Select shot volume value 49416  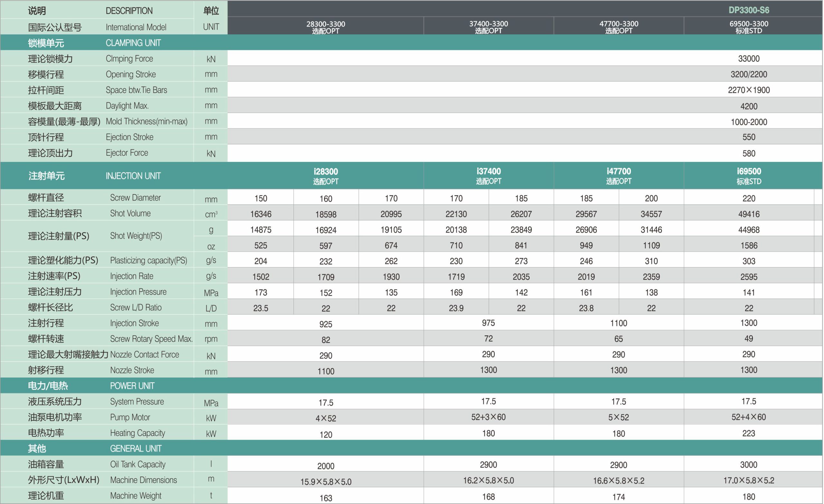point(749,214)
